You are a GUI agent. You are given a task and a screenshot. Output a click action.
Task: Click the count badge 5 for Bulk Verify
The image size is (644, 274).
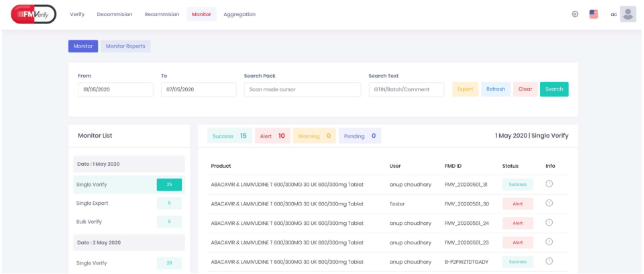169,222
